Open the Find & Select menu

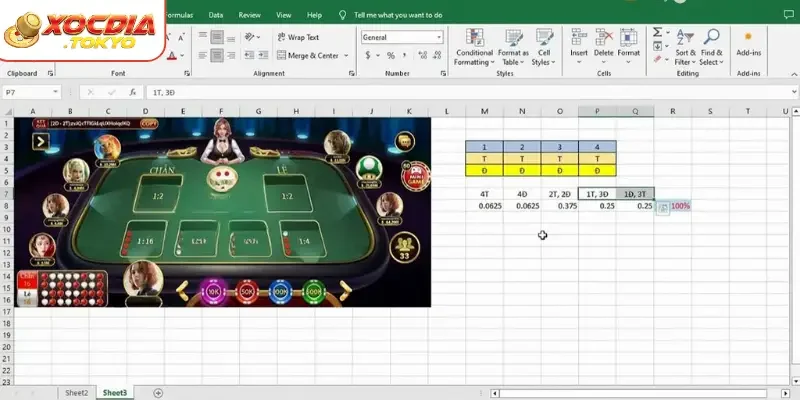click(x=711, y=47)
